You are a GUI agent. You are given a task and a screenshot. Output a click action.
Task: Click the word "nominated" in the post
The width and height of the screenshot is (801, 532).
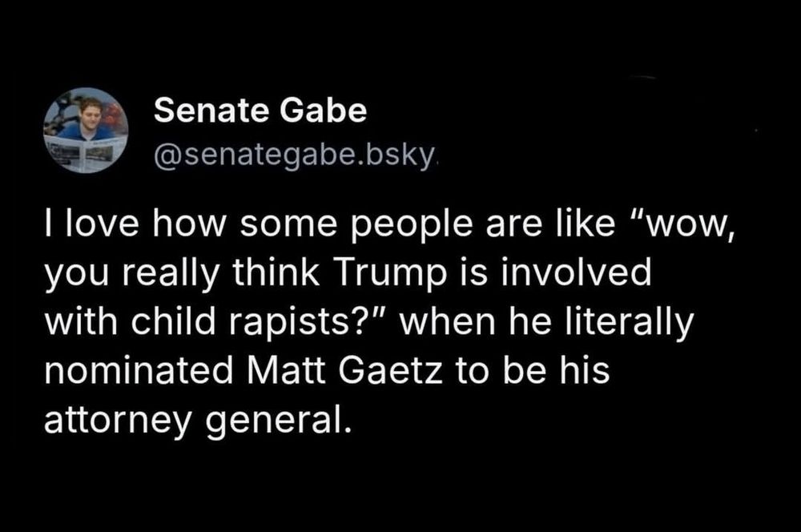pyautogui.click(x=139, y=371)
